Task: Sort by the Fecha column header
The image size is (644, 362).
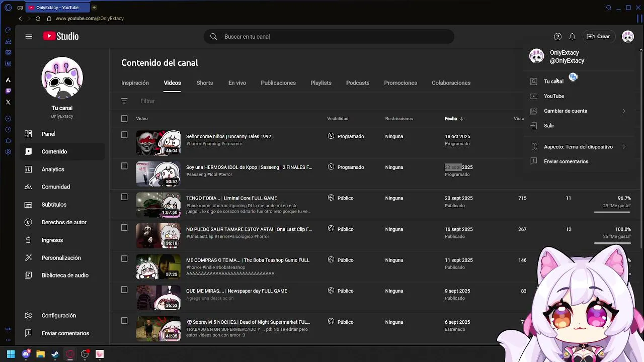Action: pos(454,119)
